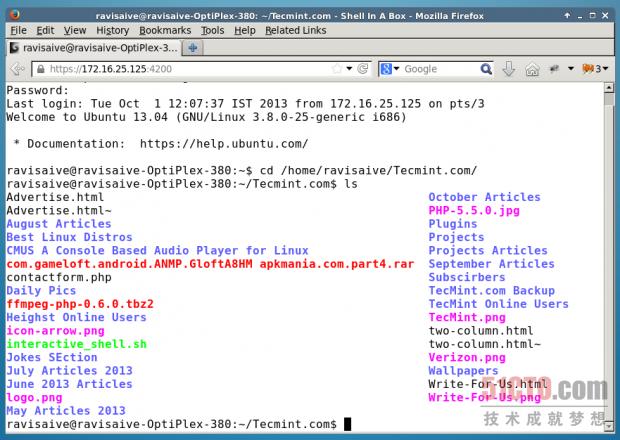Screen dimensions: 620x440
Task: Click the tab favicon for Shell In A Box
Action: [x=14, y=48]
